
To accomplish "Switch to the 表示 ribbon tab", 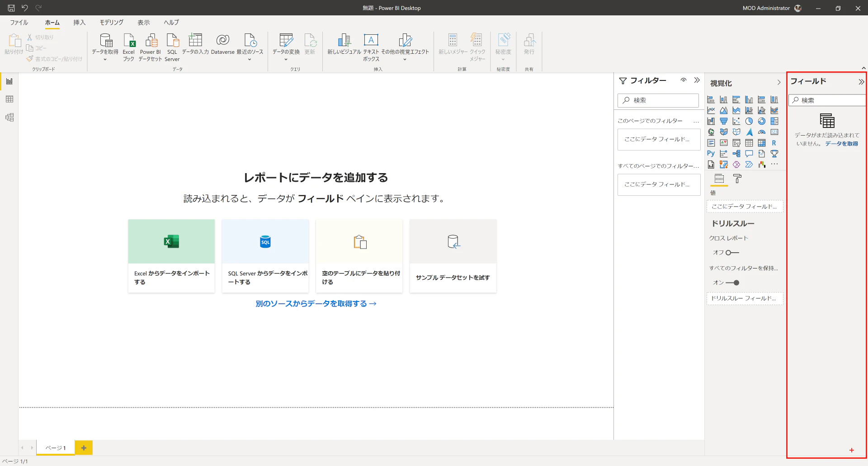I will click(144, 23).
